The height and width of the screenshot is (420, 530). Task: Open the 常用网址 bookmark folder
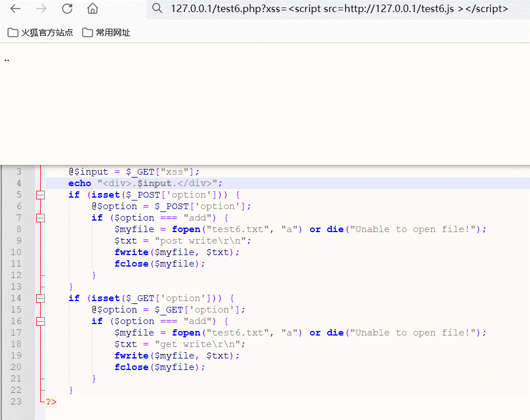[106, 33]
